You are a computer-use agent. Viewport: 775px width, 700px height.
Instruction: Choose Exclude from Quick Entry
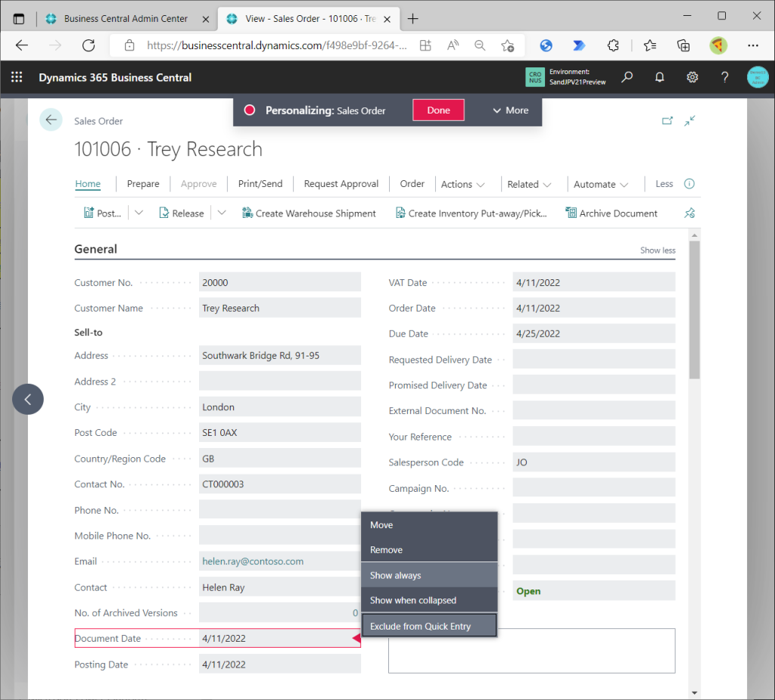click(x=429, y=626)
